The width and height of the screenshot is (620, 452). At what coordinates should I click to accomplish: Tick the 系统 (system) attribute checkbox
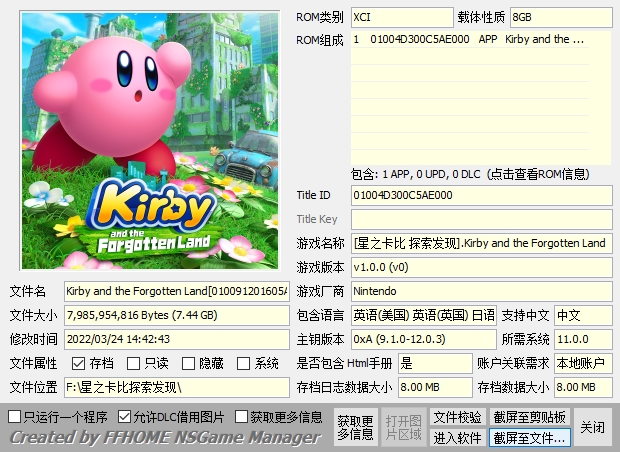(x=244, y=363)
